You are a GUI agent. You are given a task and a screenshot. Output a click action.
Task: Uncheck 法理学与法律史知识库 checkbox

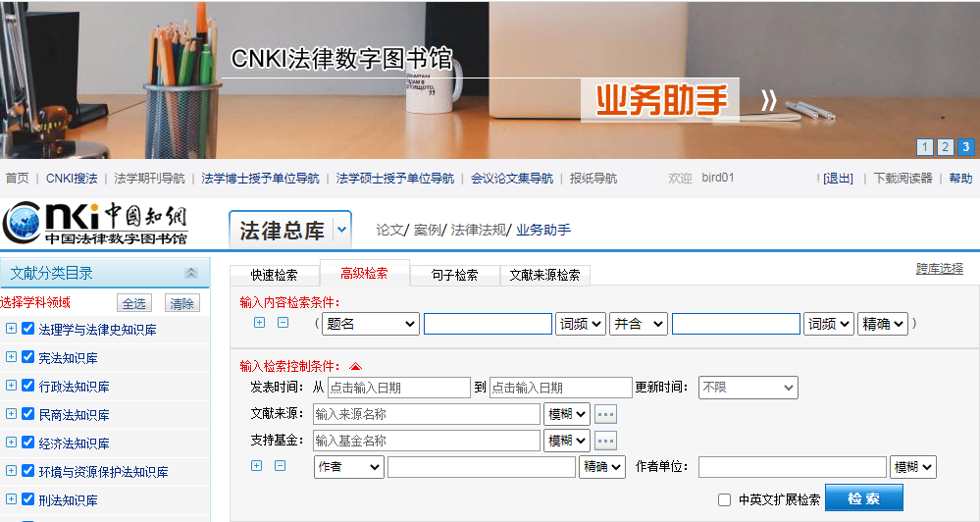(x=28, y=328)
